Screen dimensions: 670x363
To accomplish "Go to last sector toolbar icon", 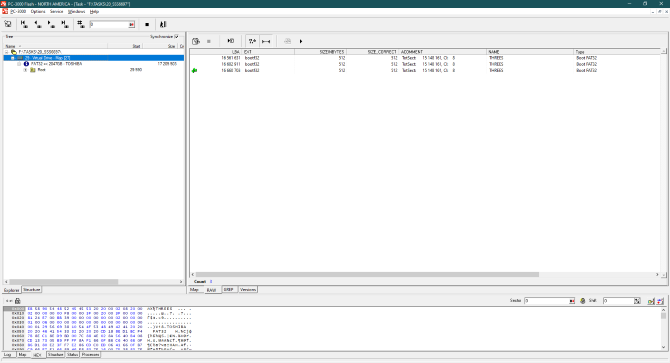I will tap(65, 24).
